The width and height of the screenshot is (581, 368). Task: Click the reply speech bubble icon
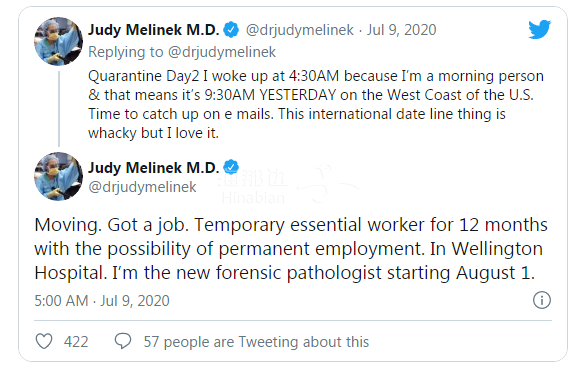click(123, 341)
